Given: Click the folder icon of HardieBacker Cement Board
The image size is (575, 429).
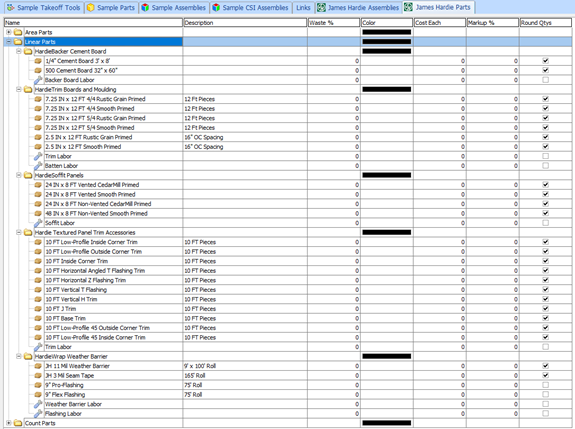Looking at the screenshot, I should (x=28, y=51).
